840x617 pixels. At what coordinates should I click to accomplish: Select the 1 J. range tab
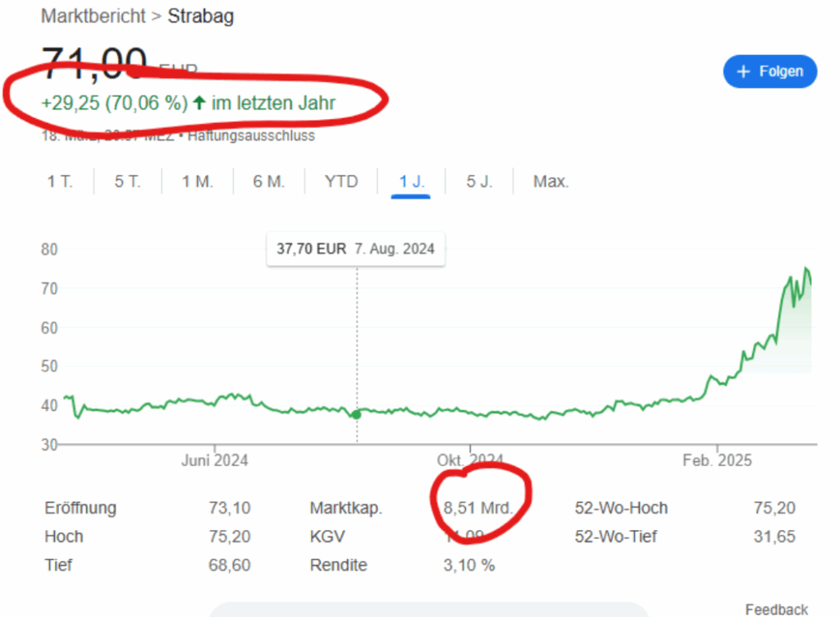pos(412,181)
